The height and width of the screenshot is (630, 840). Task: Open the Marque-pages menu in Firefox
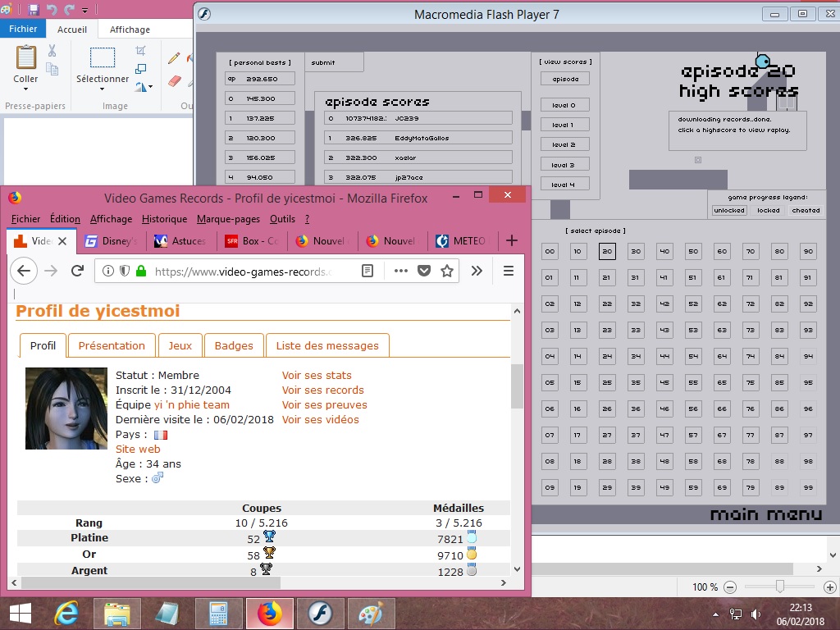click(x=228, y=219)
